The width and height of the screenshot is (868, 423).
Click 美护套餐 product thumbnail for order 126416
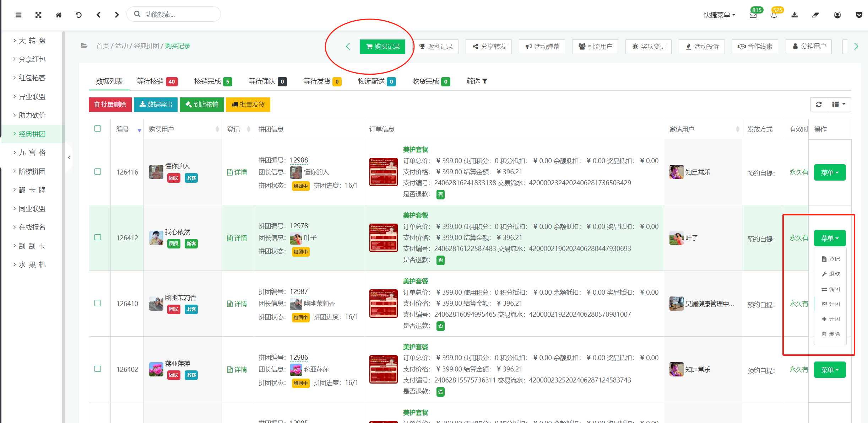(x=383, y=172)
